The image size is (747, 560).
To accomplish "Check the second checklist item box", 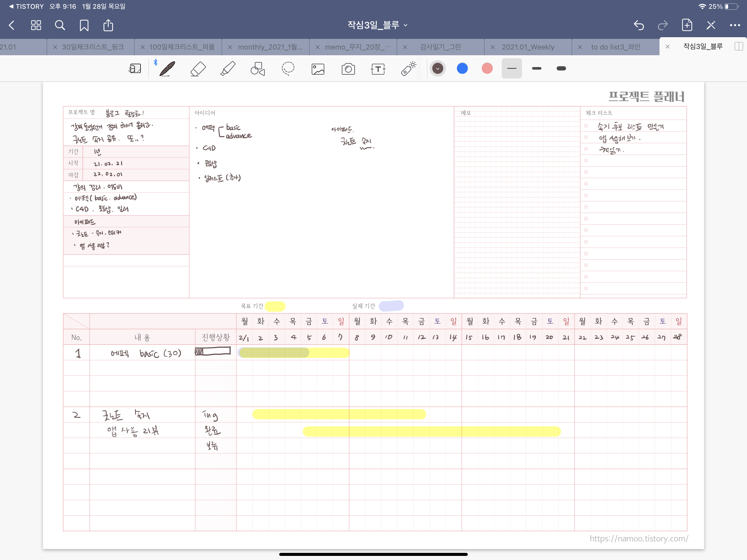I will click(x=586, y=138).
